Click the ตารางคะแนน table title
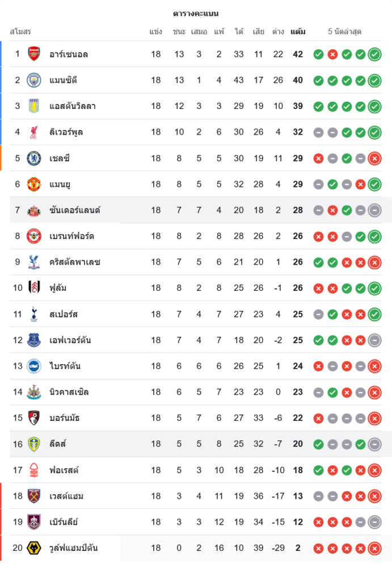 tap(196, 14)
